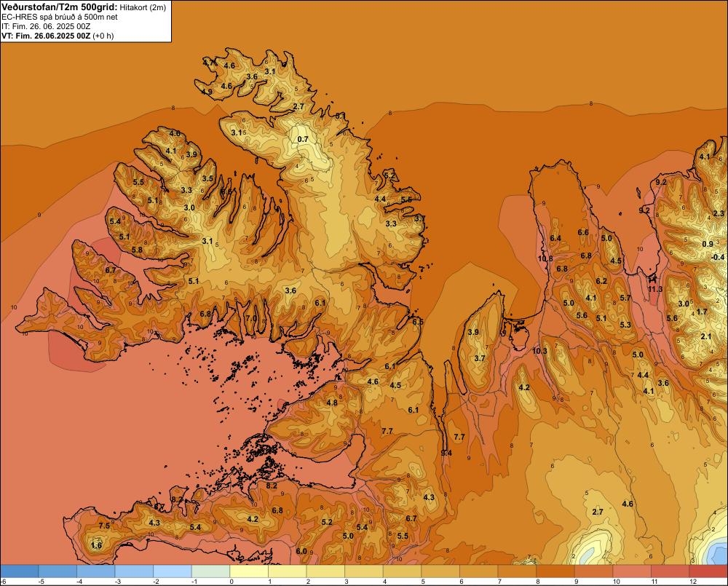The width and height of the screenshot is (728, 586).
Task: Click the valid time line starting "VT: Fim."
Action: pyautogui.click(x=46, y=36)
